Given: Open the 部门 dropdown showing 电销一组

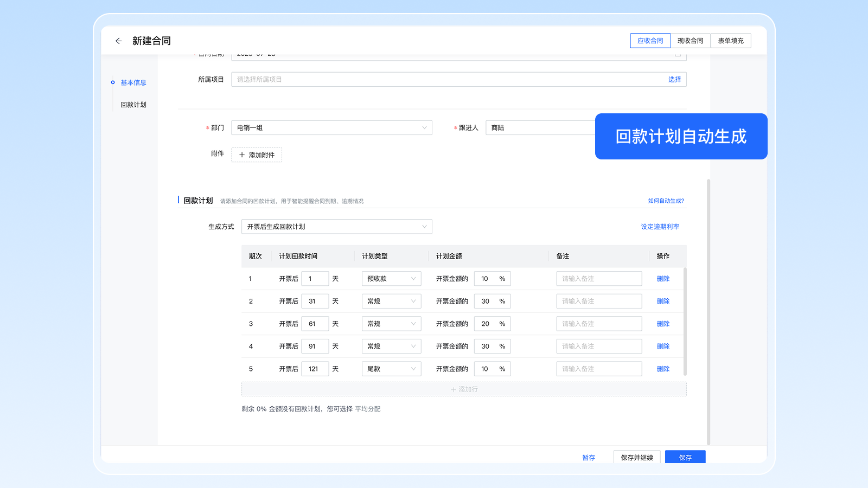Looking at the screenshot, I should [x=331, y=128].
